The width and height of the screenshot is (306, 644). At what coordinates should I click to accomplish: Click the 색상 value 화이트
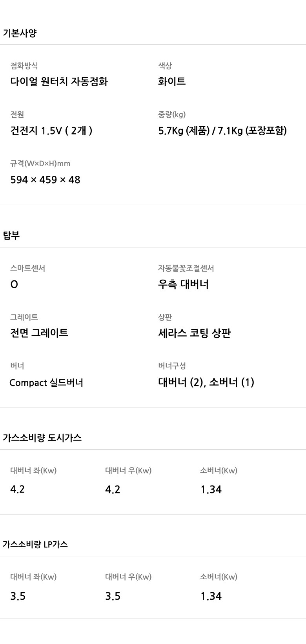tap(172, 82)
